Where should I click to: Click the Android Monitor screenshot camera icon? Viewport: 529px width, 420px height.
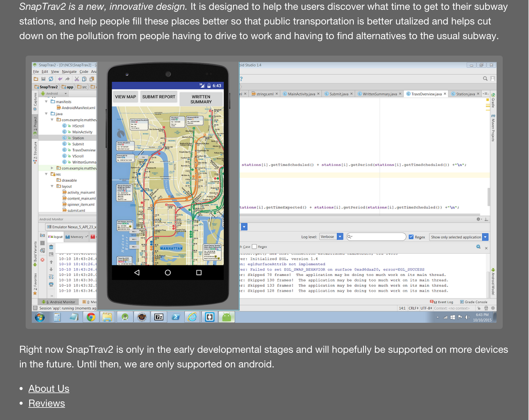(43, 235)
